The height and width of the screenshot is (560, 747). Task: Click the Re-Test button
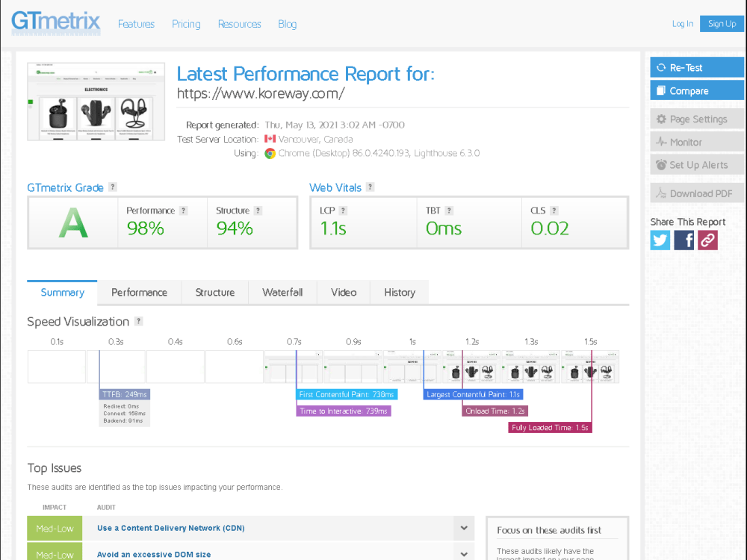click(697, 68)
